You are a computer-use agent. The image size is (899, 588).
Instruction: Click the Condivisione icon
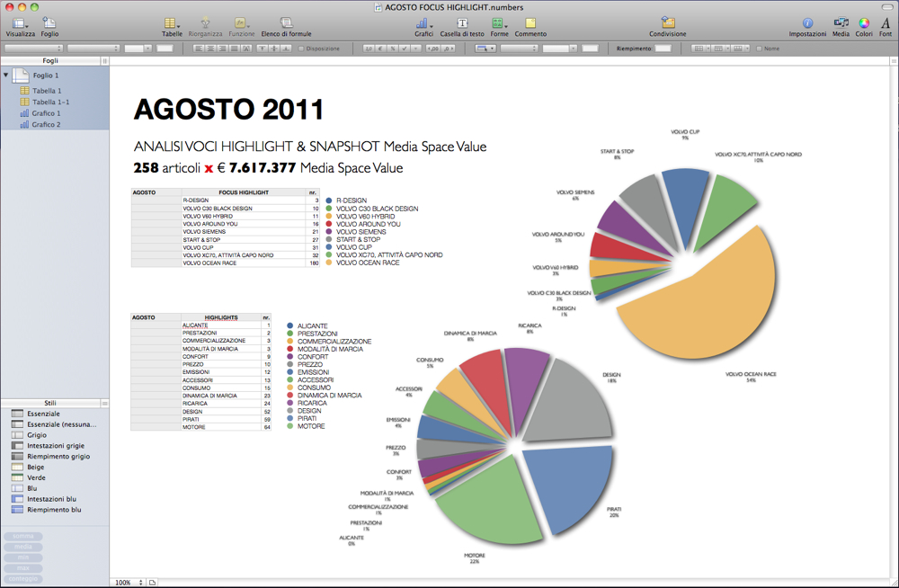coord(667,23)
